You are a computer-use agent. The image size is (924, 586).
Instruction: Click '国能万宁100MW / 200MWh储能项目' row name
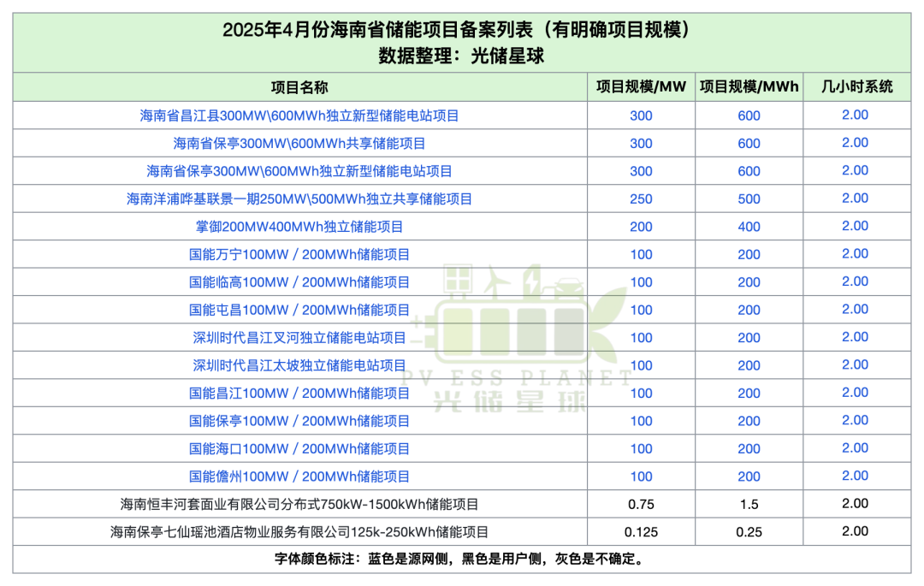299,254
